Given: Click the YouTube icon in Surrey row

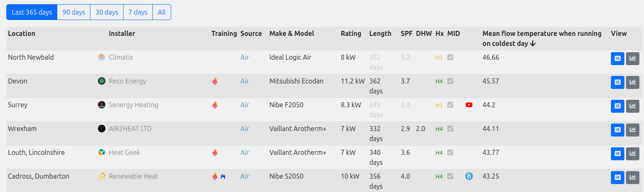Looking at the screenshot, I should 469,105.
